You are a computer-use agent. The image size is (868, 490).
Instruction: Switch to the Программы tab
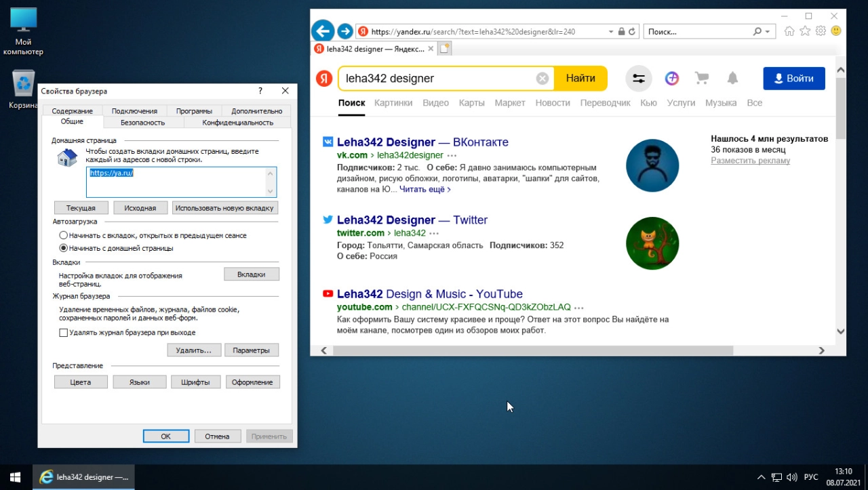click(194, 111)
